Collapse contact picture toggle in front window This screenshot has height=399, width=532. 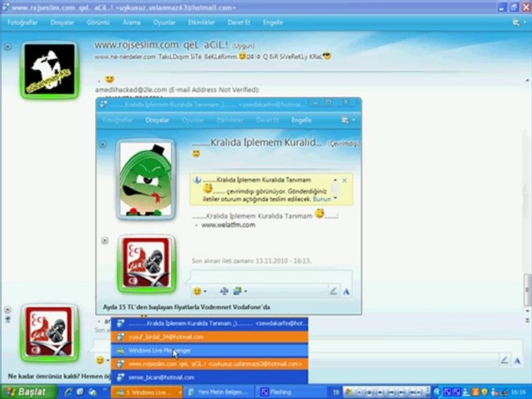pos(103,145)
